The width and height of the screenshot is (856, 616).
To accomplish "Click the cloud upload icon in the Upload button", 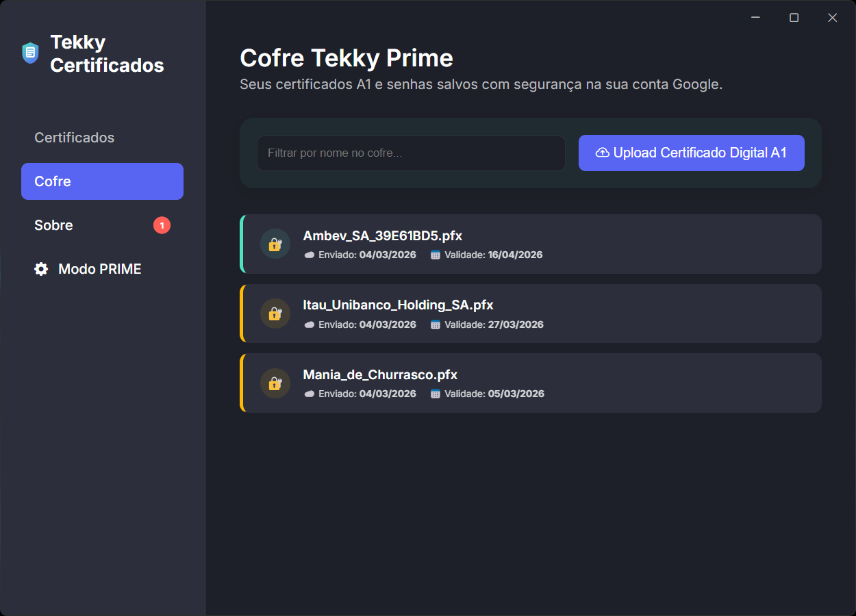I will tap(603, 153).
